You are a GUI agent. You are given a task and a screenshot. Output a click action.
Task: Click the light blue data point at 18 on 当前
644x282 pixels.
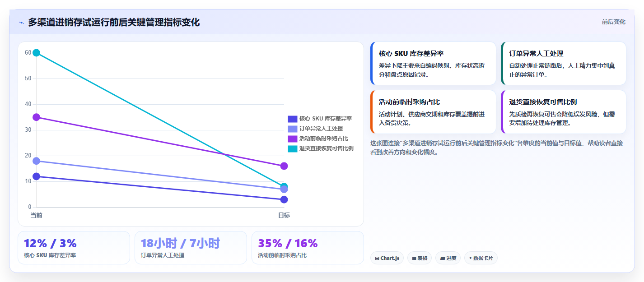(37, 161)
